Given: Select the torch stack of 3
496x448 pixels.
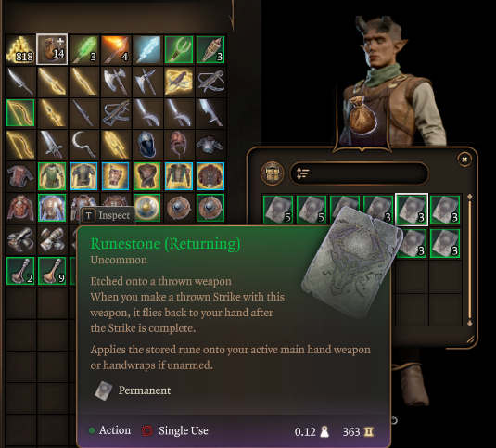Looking at the screenshot, I should (210, 50).
